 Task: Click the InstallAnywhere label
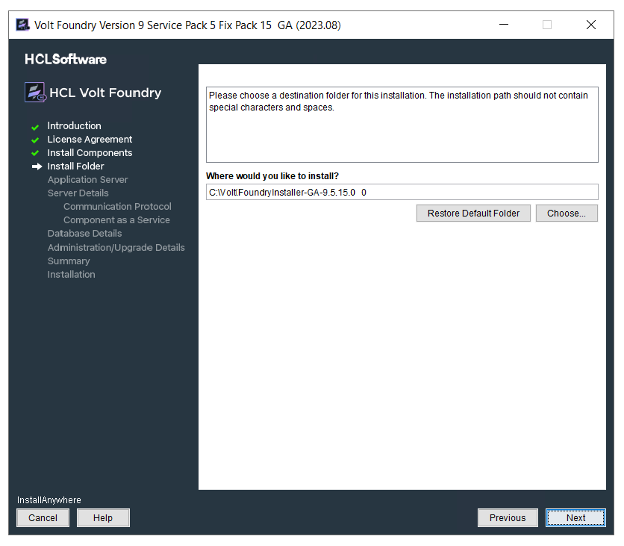[x=49, y=500]
